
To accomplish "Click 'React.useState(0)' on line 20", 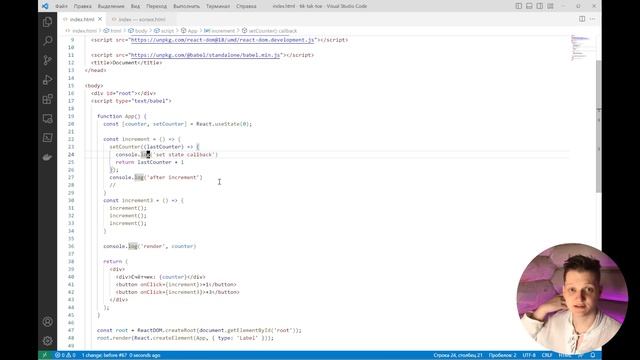I will 223,124.
